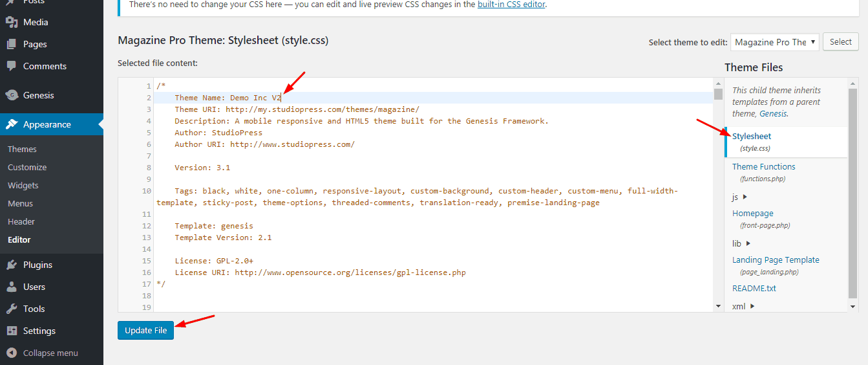Click the Appearance paintbrush icon

pyautogui.click(x=12, y=124)
